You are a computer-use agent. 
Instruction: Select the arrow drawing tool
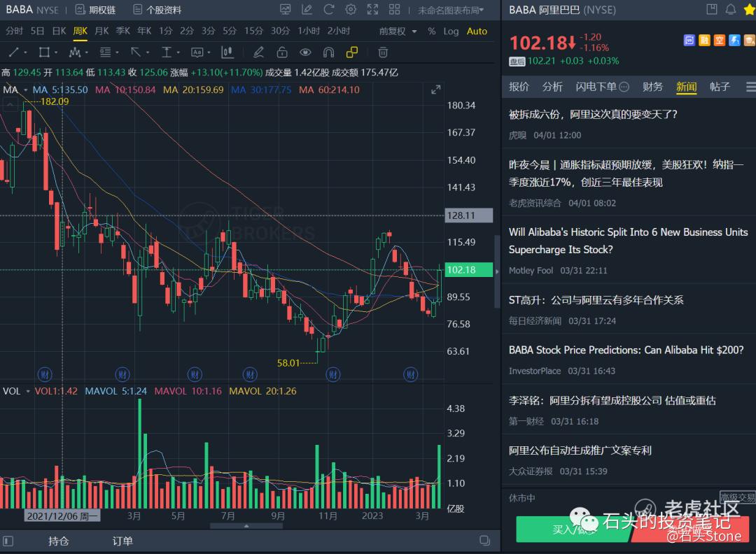[136, 52]
